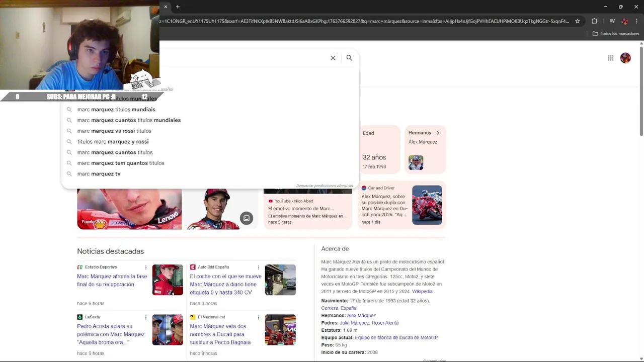Open Auto Bild España article options menu
644x362 pixels.
pyautogui.click(x=259, y=267)
